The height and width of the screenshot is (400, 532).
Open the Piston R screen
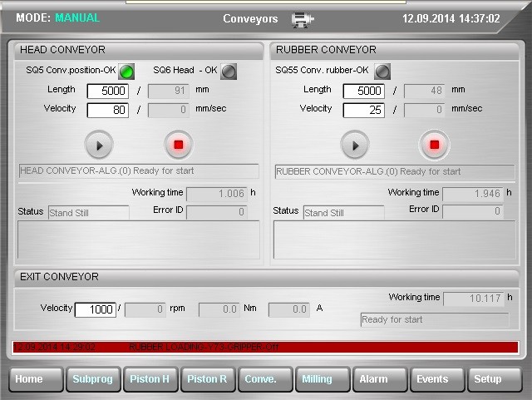208,379
